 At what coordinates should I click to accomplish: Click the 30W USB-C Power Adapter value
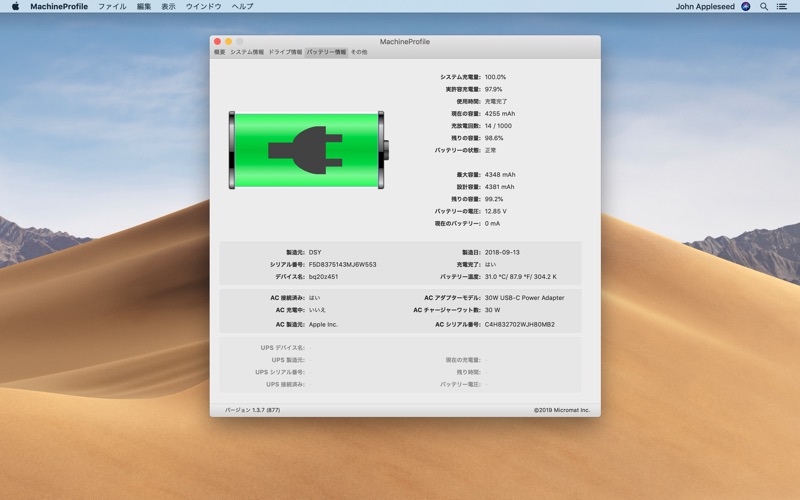pyautogui.click(x=524, y=298)
